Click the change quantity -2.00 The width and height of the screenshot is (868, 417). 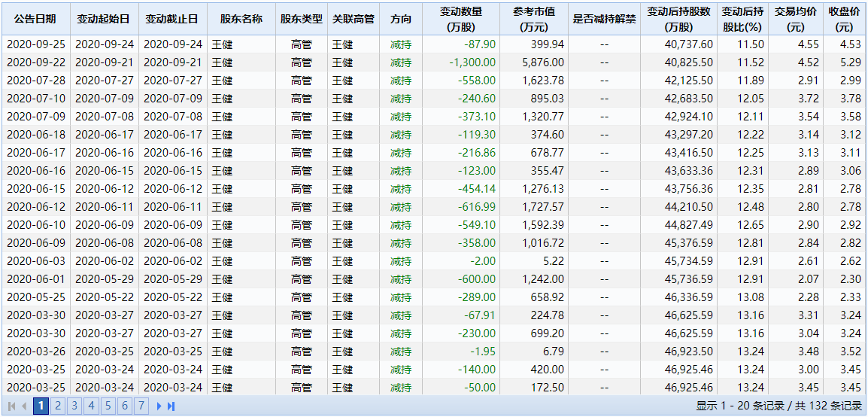[x=483, y=261]
